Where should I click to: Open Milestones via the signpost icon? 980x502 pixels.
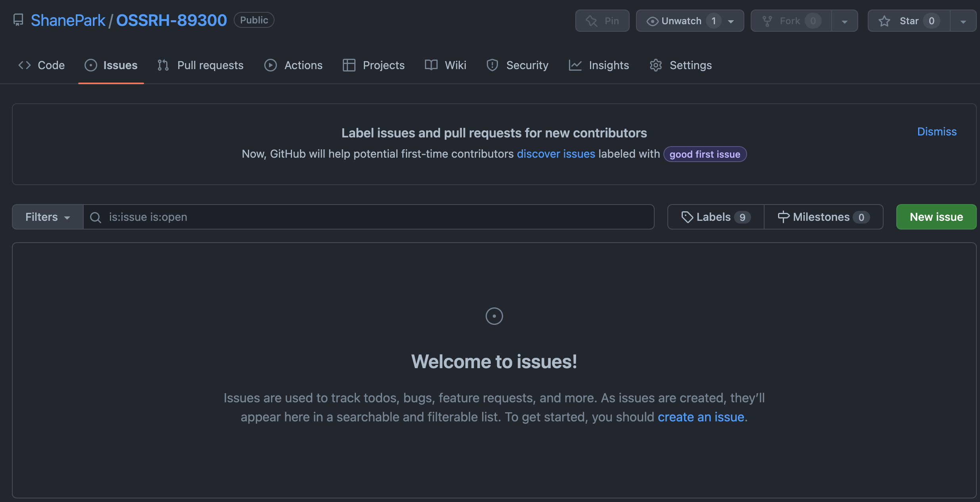783,217
